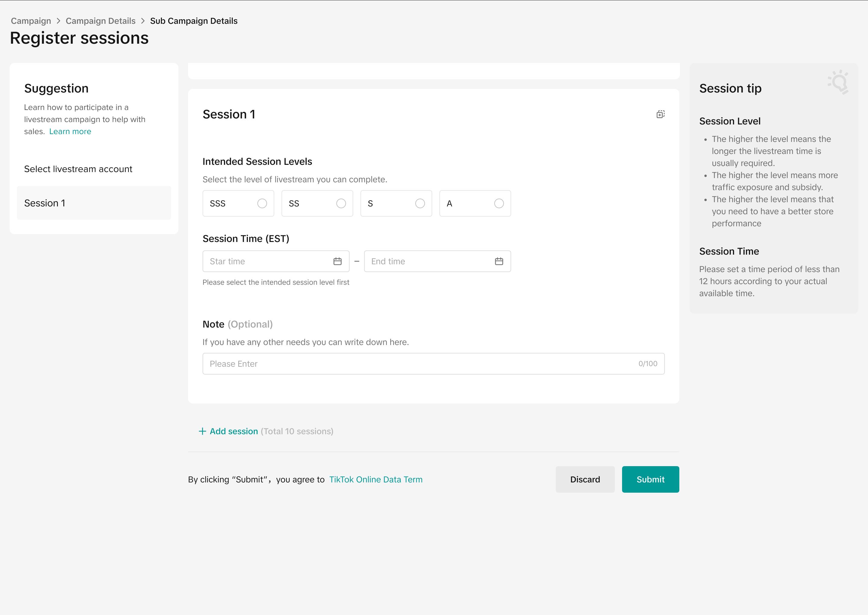Click the plus icon beside Add session
Image resolution: width=868 pixels, height=615 pixels.
point(202,431)
